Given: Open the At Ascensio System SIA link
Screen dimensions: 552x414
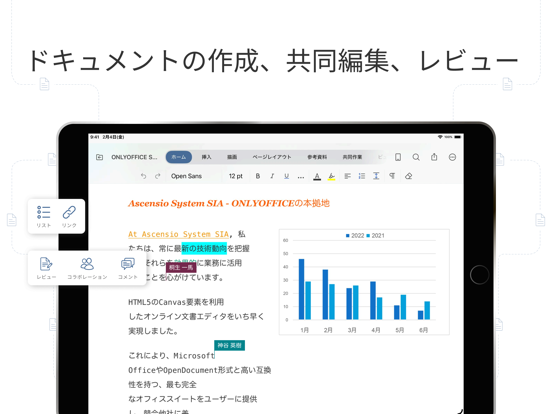Looking at the screenshot, I should click(178, 234).
